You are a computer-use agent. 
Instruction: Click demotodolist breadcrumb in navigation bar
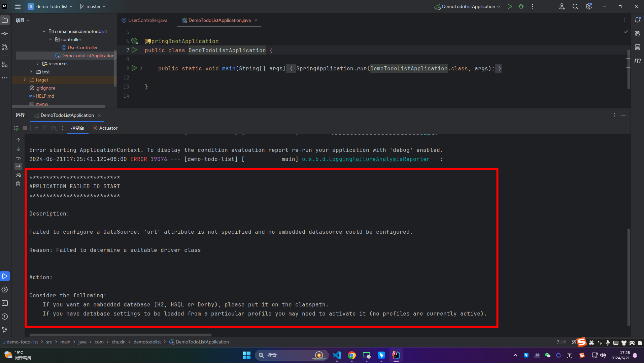coord(147,342)
